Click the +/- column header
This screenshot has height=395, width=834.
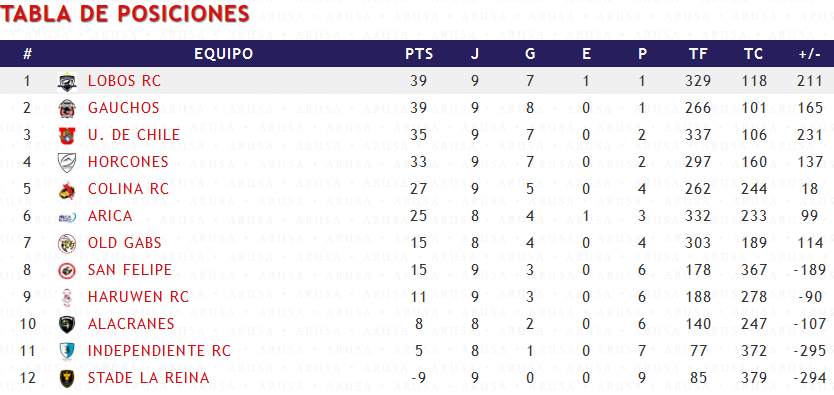tap(810, 54)
